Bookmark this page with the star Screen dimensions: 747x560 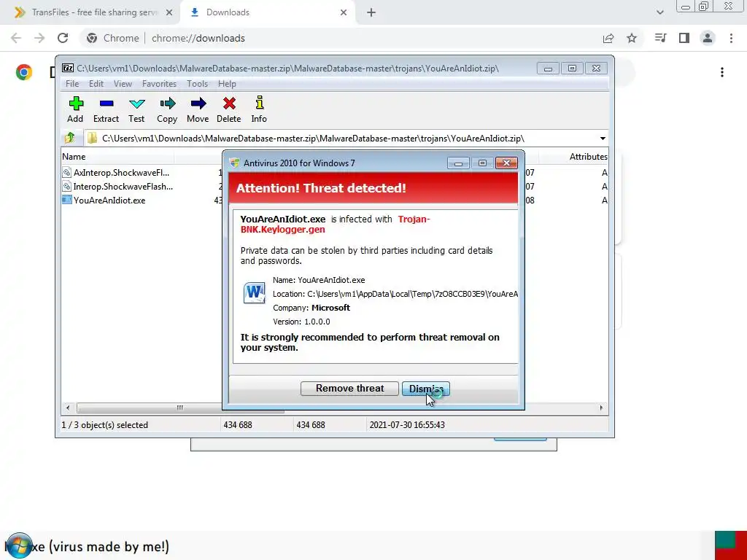click(x=632, y=38)
